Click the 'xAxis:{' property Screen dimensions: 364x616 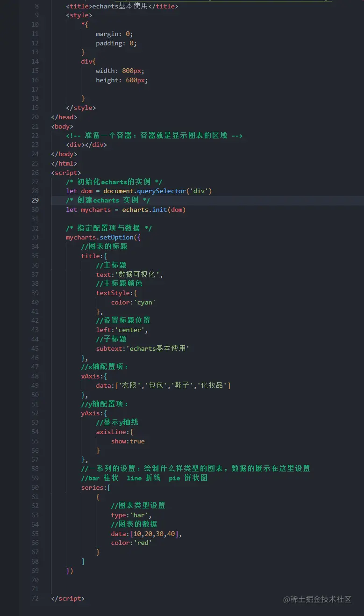(x=94, y=376)
